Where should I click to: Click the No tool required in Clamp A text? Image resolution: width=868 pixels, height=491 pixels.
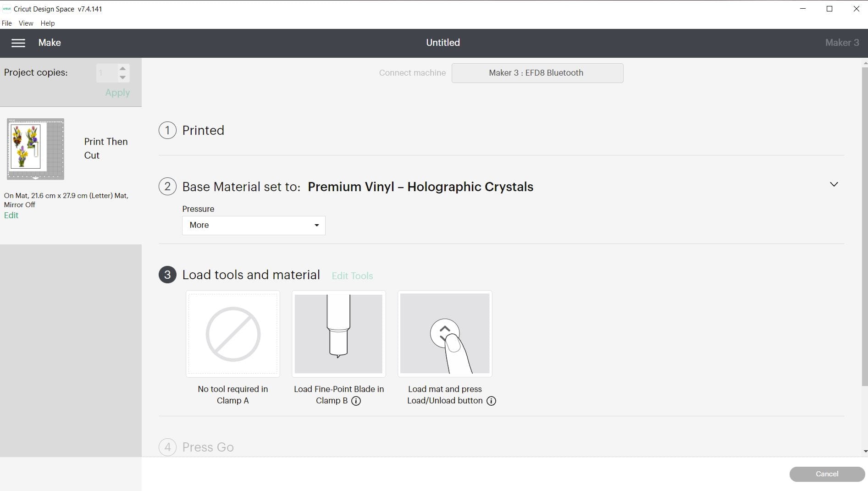[x=233, y=395]
